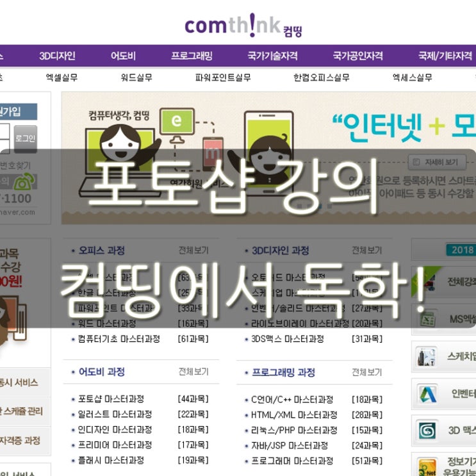The image size is (476, 476).
Task: Open 컴퓨터기초 마스터과정 course
Action: point(119,339)
